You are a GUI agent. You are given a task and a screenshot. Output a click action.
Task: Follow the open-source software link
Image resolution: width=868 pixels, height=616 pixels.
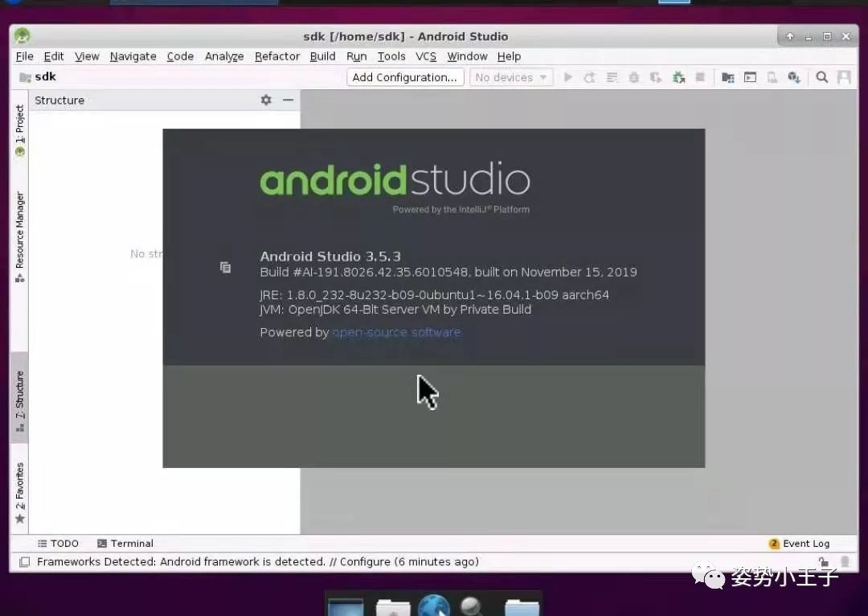(396, 332)
